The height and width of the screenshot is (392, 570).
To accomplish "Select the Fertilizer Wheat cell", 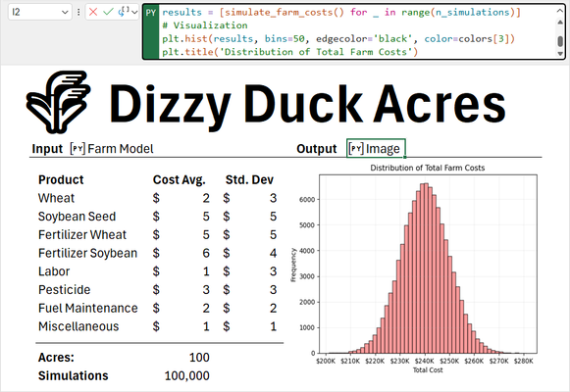I will 82,235.
